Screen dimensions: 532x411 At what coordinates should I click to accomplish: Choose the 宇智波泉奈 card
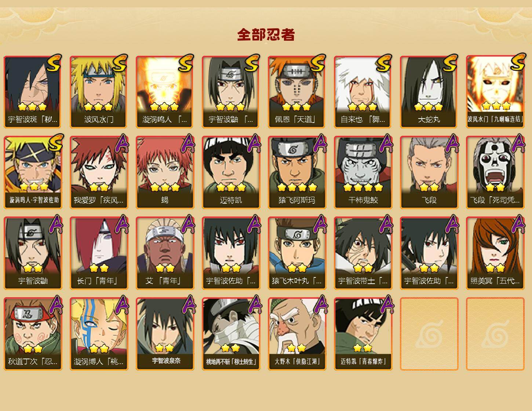point(165,334)
